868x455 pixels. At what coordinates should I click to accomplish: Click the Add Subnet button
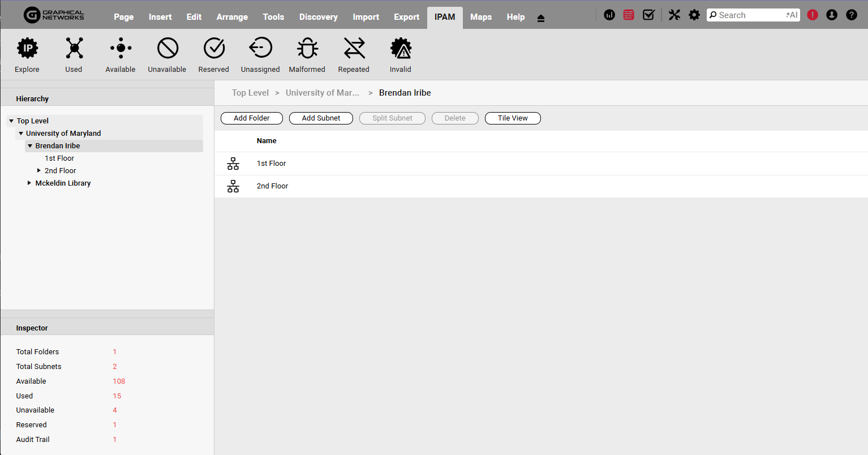(321, 118)
